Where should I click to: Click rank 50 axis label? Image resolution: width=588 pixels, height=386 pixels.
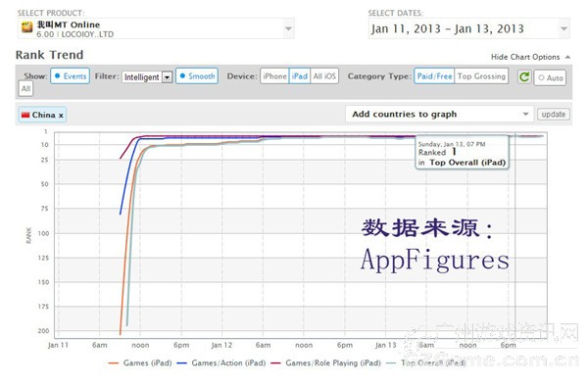click(x=45, y=184)
